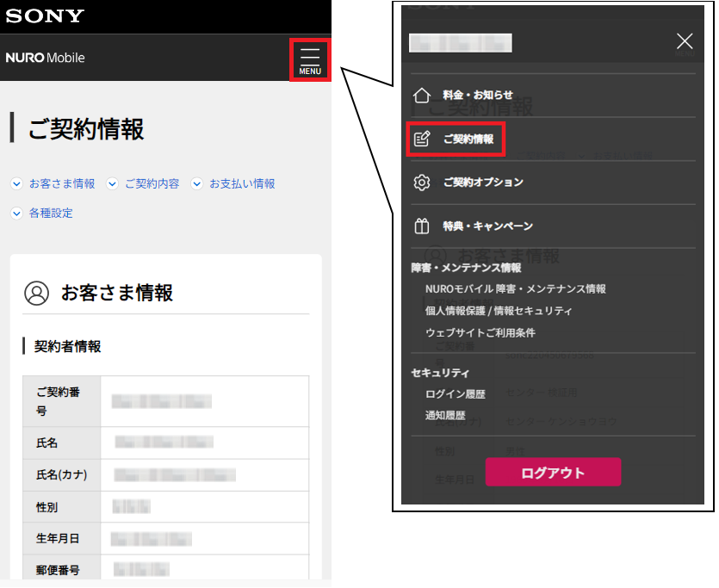
Task: Open NUROモバイル 障害・メンテナンス情報 link
Action: [516, 288]
